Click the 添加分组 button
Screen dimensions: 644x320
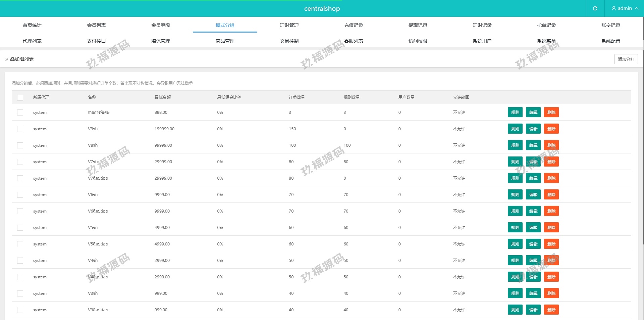(626, 59)
